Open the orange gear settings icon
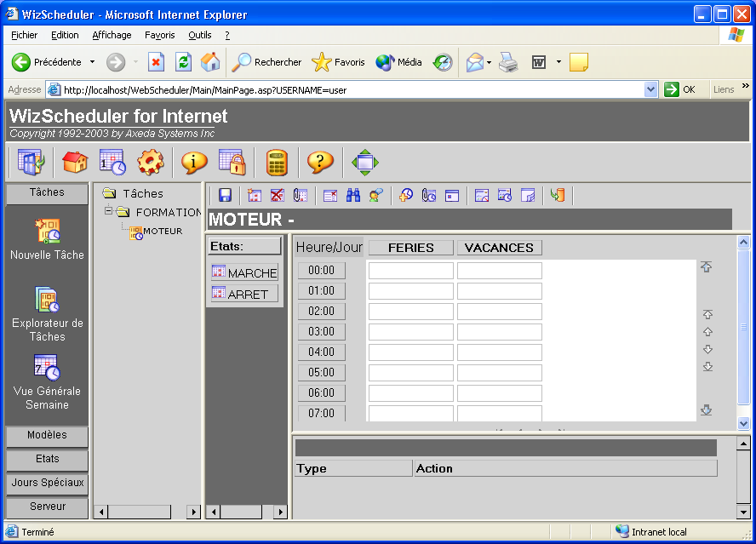The image size is (756, 544). coord(151,162)
